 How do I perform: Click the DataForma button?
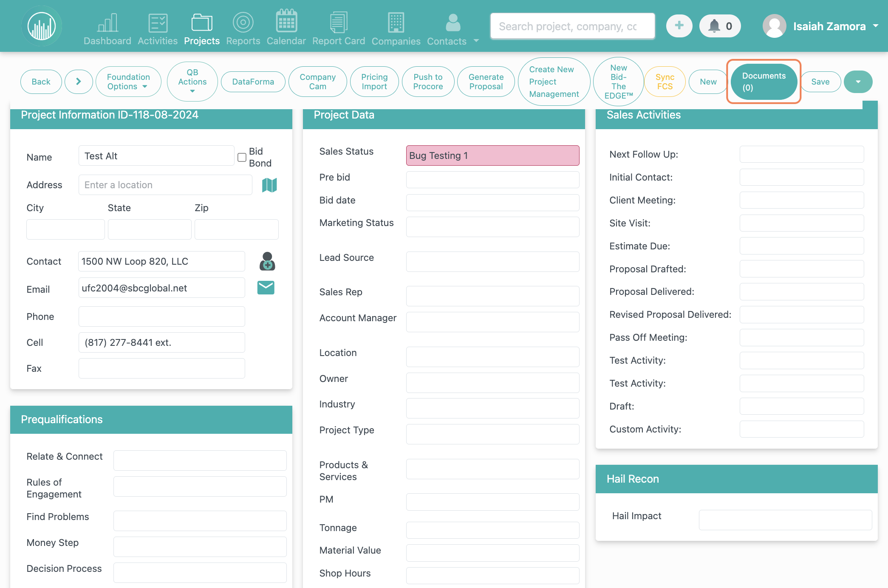click(x=253, y=82)
